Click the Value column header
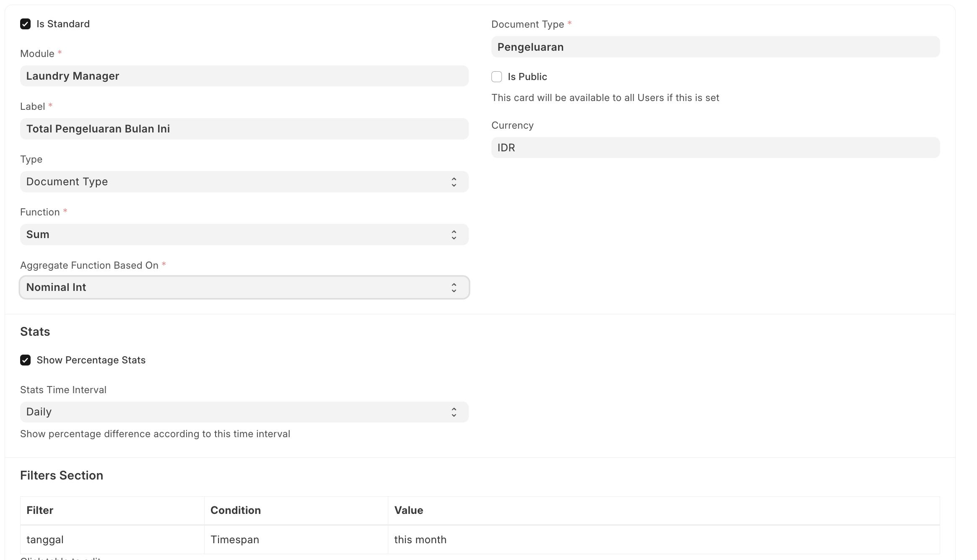This screenshot has height=560, width=977. 408,510
